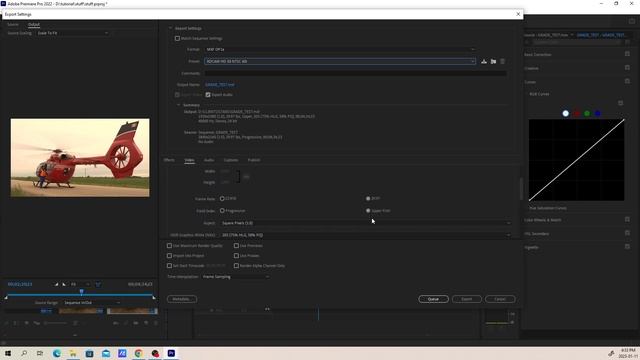Toggle Color Wheels & Match checkbox
The height and width of the screenshot is (360, 640).
click(627, 220)
